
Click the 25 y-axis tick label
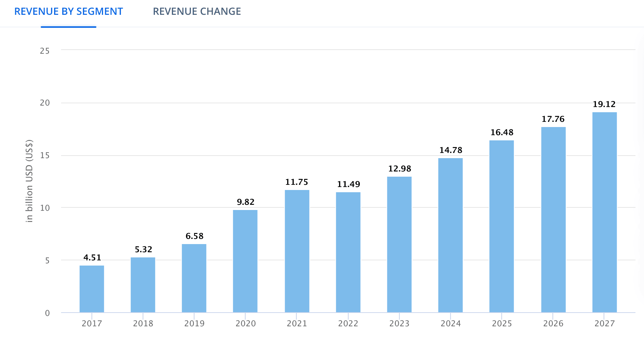pyautogui.click(x=45, y=51)
